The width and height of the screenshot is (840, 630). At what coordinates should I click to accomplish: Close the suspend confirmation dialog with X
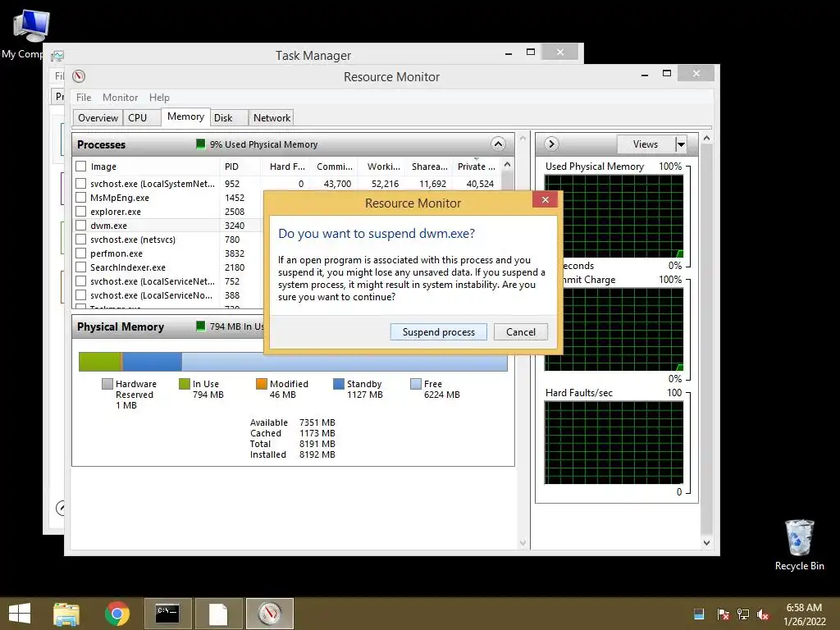point(545,200)
